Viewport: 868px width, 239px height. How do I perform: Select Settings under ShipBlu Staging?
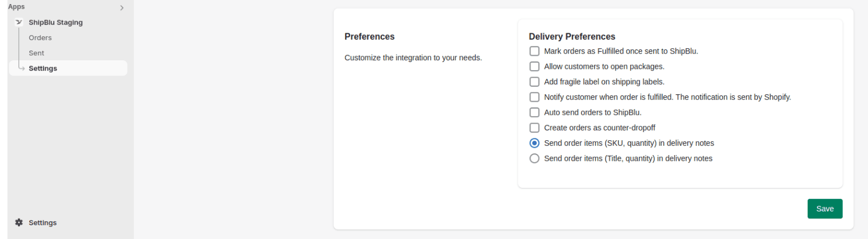tap(43, 68)
